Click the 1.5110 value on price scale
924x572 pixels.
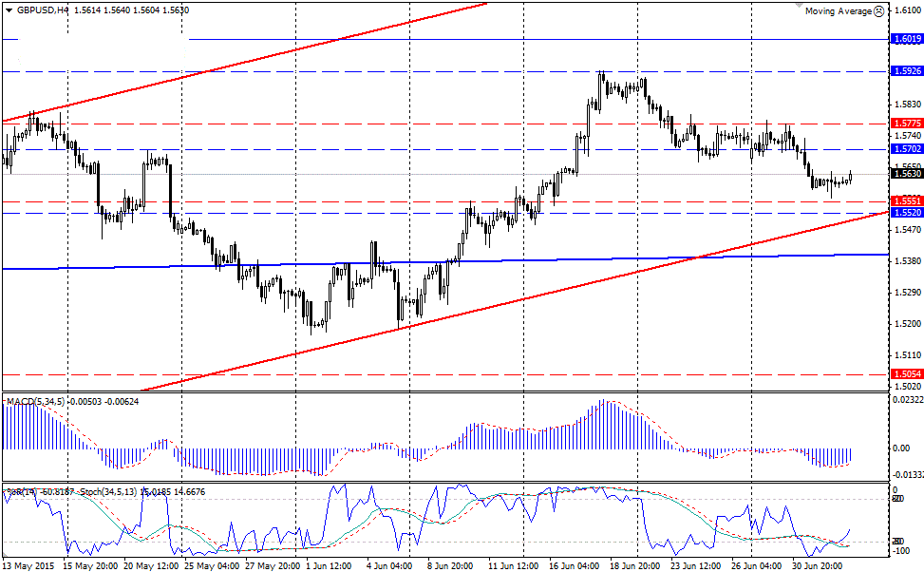908,355
